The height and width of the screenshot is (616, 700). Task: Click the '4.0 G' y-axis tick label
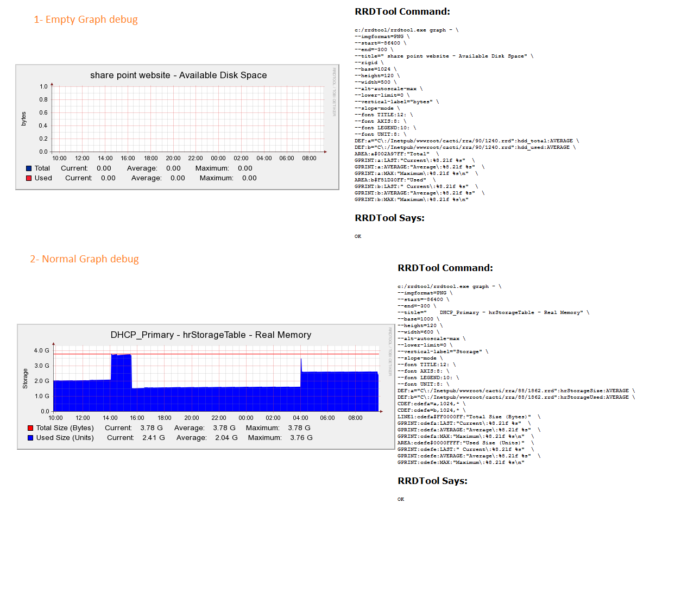(x=42, y=350)
